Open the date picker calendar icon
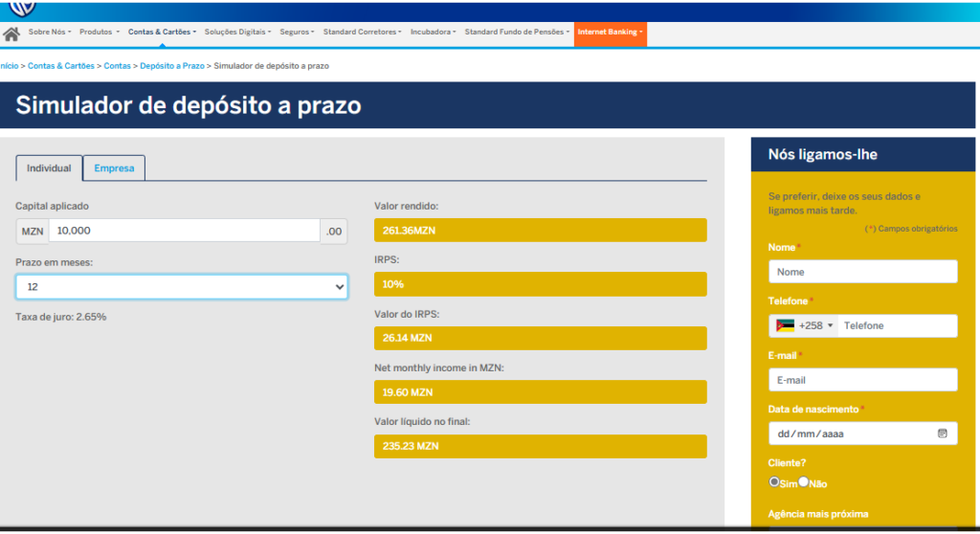This screenshot has height=534, width=980. (x=942, y=434)
